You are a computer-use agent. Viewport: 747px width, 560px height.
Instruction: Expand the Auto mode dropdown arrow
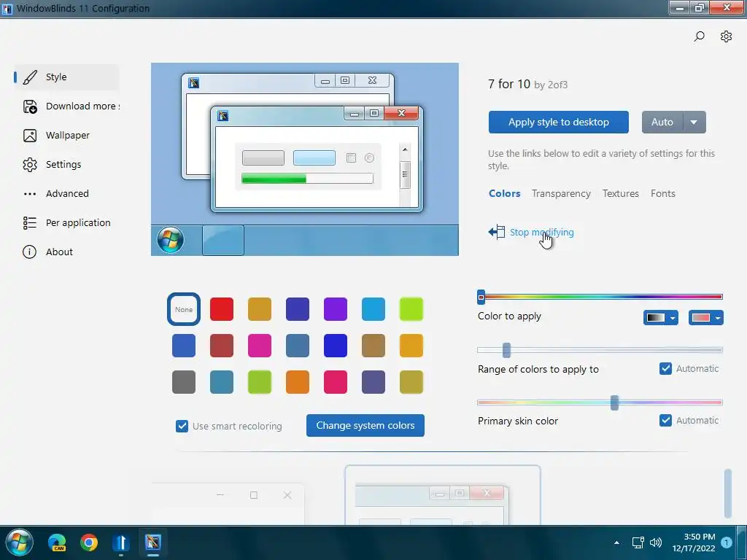(x=694, y=122)
